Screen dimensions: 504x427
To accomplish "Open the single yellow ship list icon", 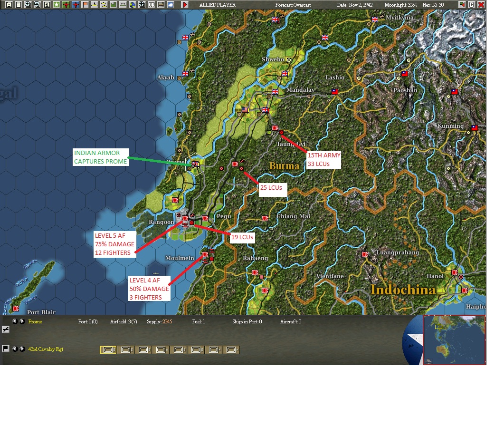I will pos(94,4).
